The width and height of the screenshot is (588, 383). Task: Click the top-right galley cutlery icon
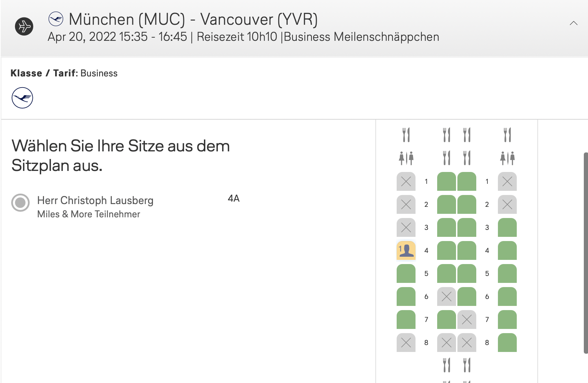[x=507, y=135]
